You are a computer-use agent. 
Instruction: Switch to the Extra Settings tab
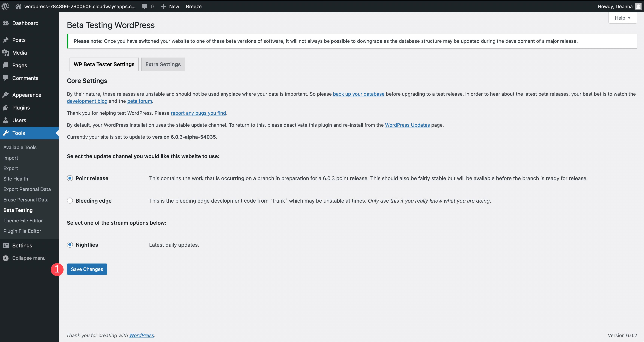[163, 64]
